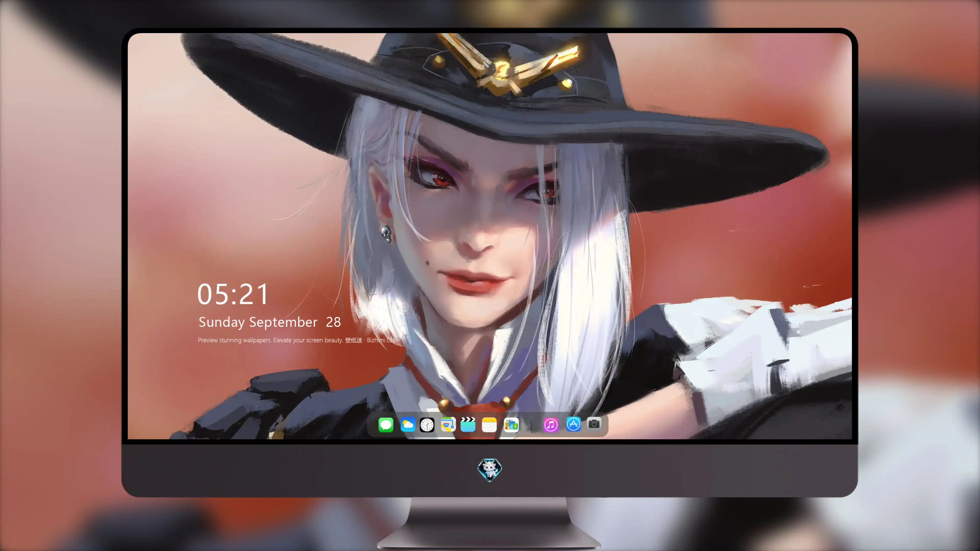The width and height of the screenshot is (980, 551).
Task: Open the App Store icon in the dock
Action: [573, 424]
